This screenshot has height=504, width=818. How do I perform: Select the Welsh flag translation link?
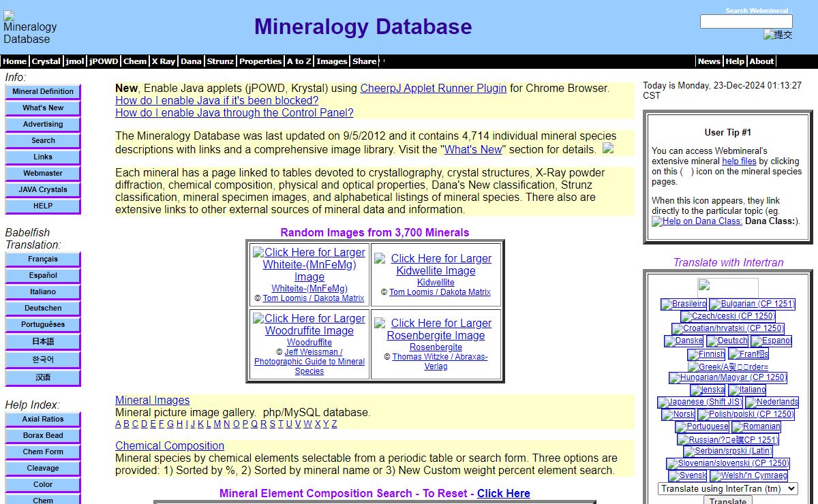pyautogui.click(x=748, y=475)
